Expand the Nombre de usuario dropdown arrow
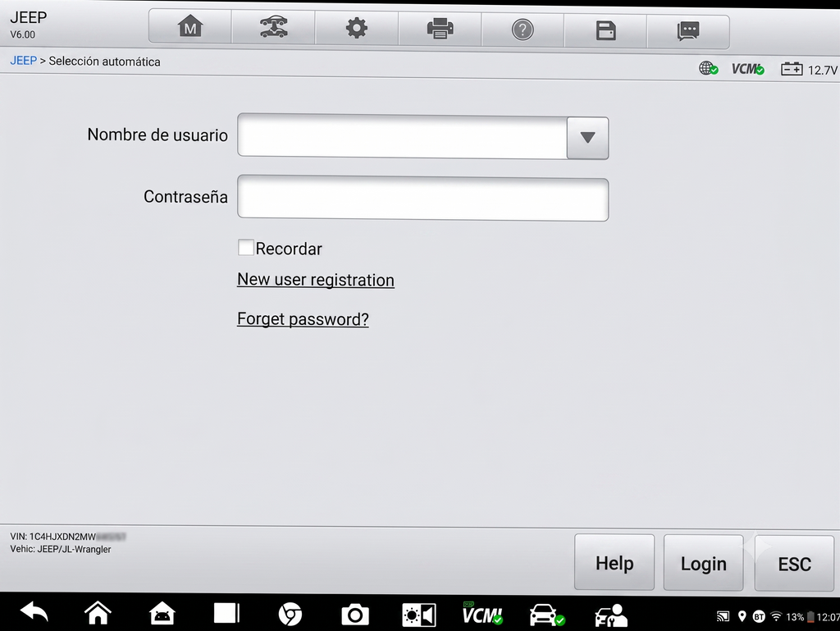Viewport: 840px width, 631px height. pos(587,138)
